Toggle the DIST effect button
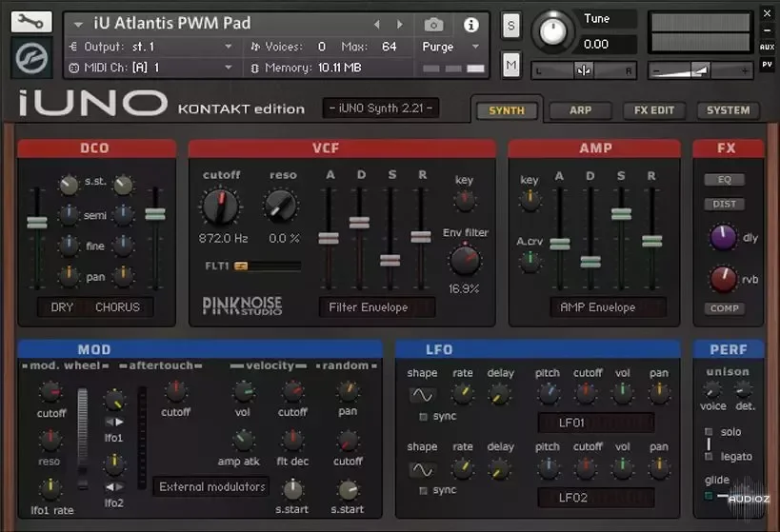This screenshot has width=780, height=532. click(x=724, y=204)
